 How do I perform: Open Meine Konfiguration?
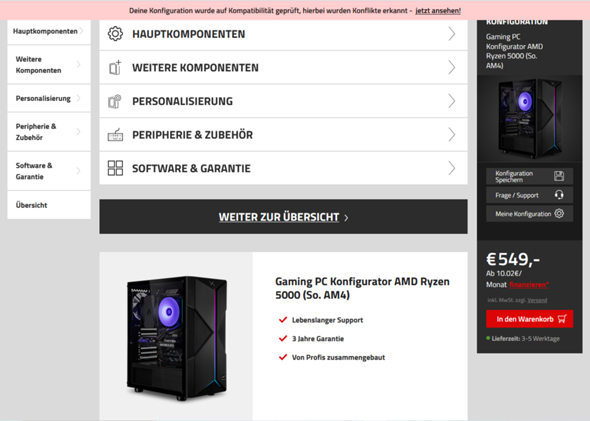pyautogui.click(x=529, y=213)
